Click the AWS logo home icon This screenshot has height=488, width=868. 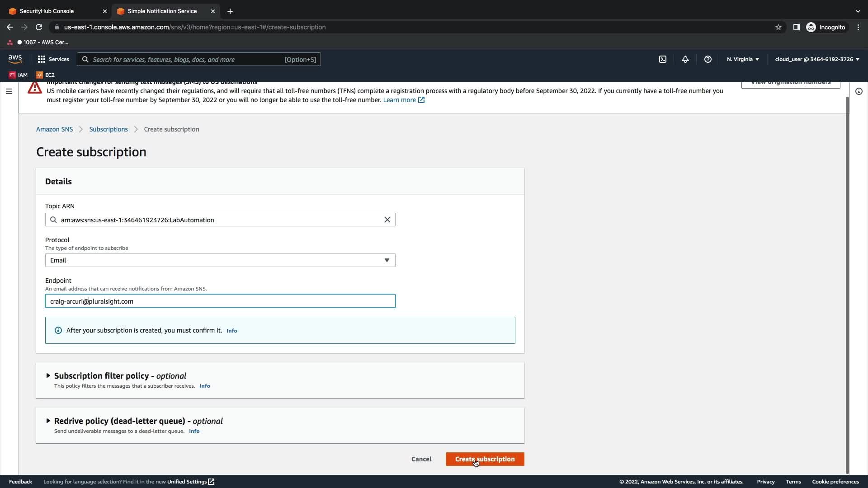(15, 59)
